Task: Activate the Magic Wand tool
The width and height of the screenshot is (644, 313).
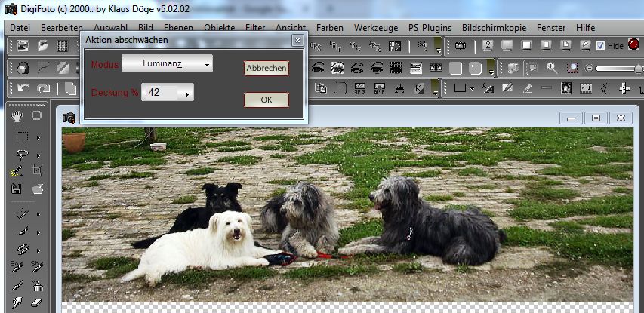Action: coord(17,171)
